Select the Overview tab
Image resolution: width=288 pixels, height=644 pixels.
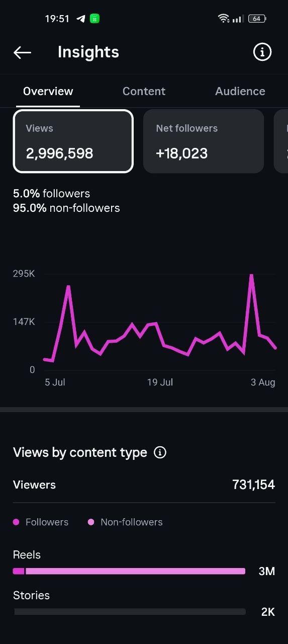48,91
